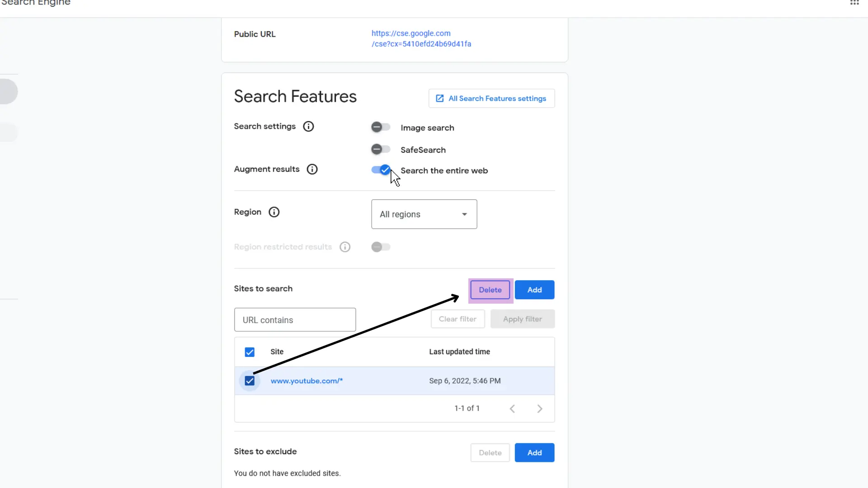Screen dimensions: 868x488
Task: Toggle the Region restricted results switch
Action: pos(380,247)
